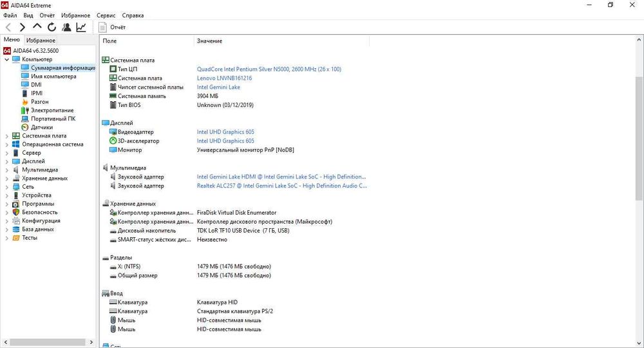The image size is (644, 348).
Task: Refresh the page with reload icon
Action: (52, 27)
